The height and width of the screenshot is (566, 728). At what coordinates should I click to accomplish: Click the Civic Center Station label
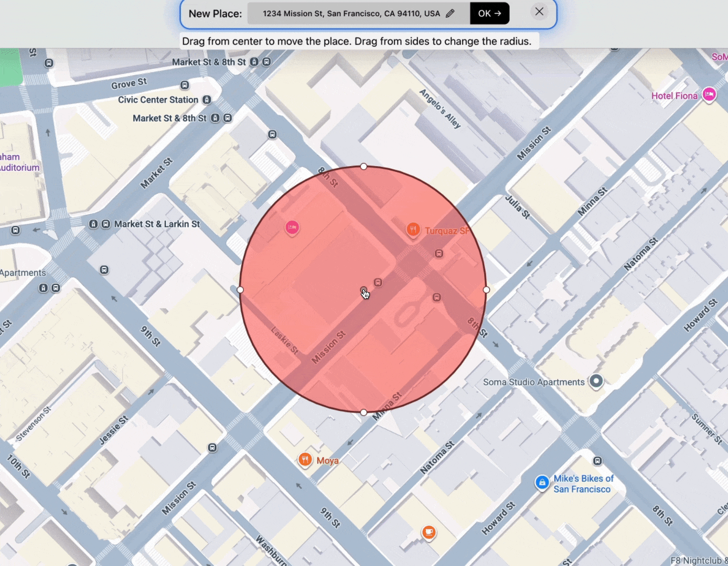(x=158, y=100)
